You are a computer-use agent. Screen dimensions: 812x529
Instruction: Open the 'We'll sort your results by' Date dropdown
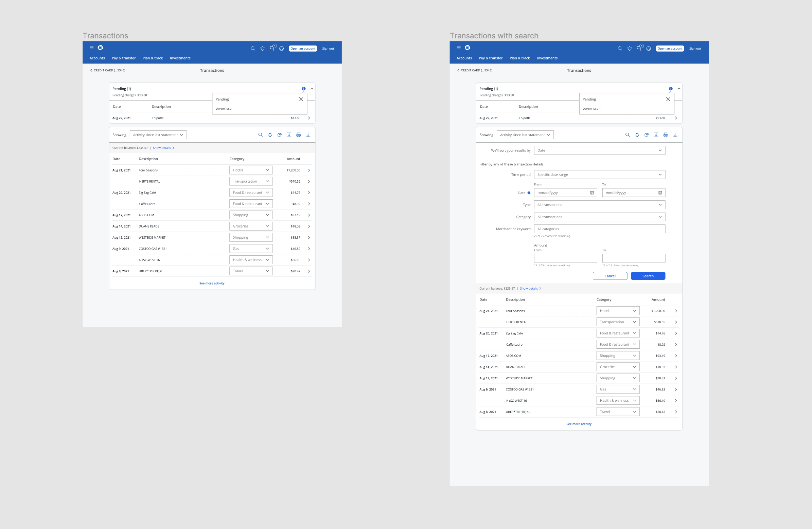coord(599,150)
